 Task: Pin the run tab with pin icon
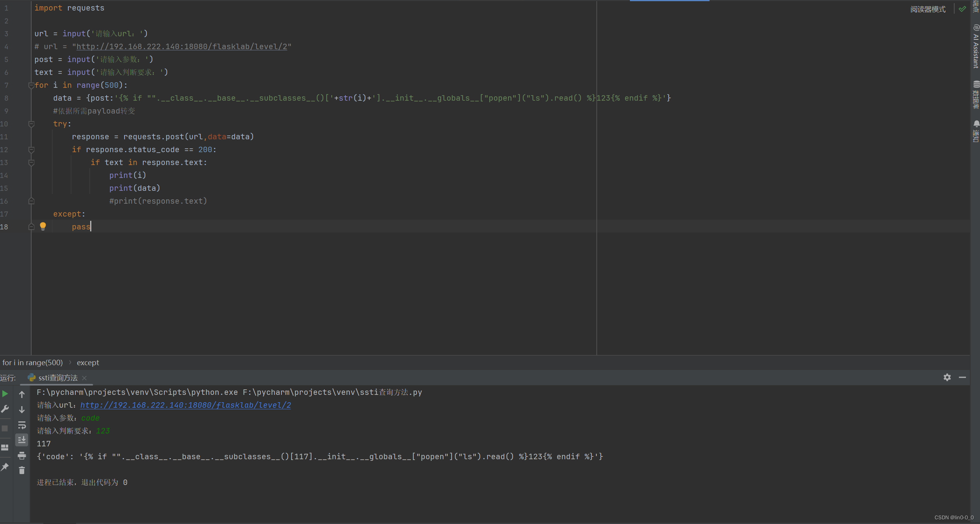point(5,467)
